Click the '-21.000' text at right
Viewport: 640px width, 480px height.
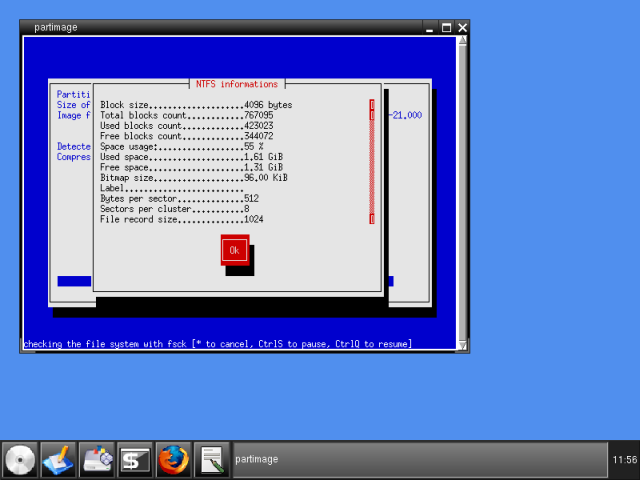click(405, 116)
